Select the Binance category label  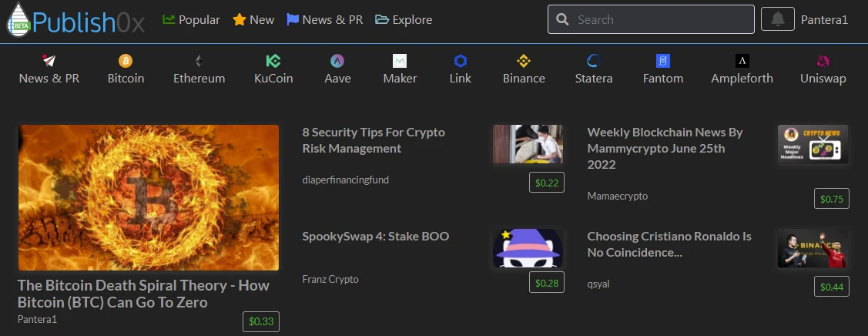point(524,78)
